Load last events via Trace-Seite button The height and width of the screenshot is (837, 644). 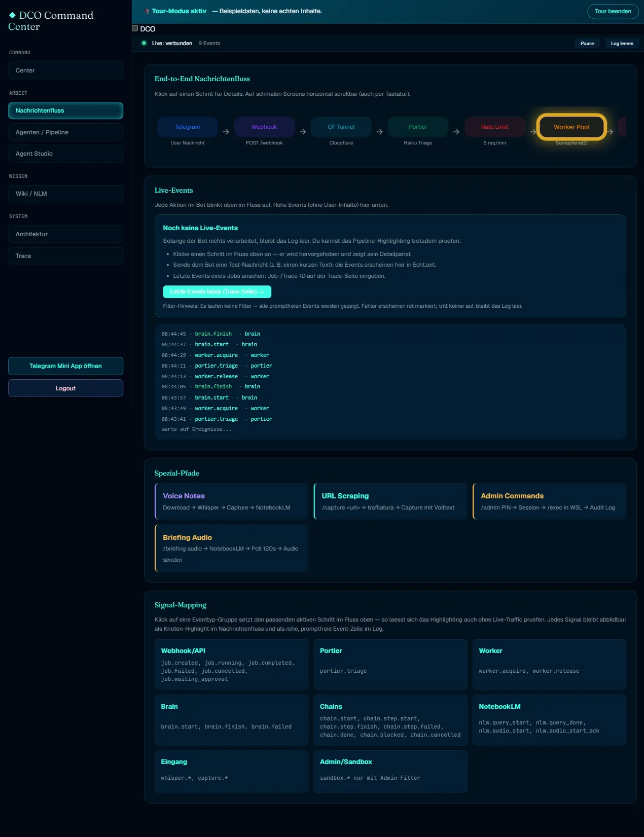217,292
